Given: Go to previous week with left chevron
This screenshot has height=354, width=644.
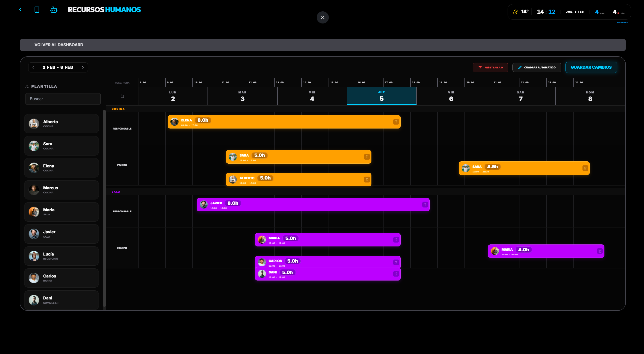Looking at the screenshot, I should click(x=33, y=67).
